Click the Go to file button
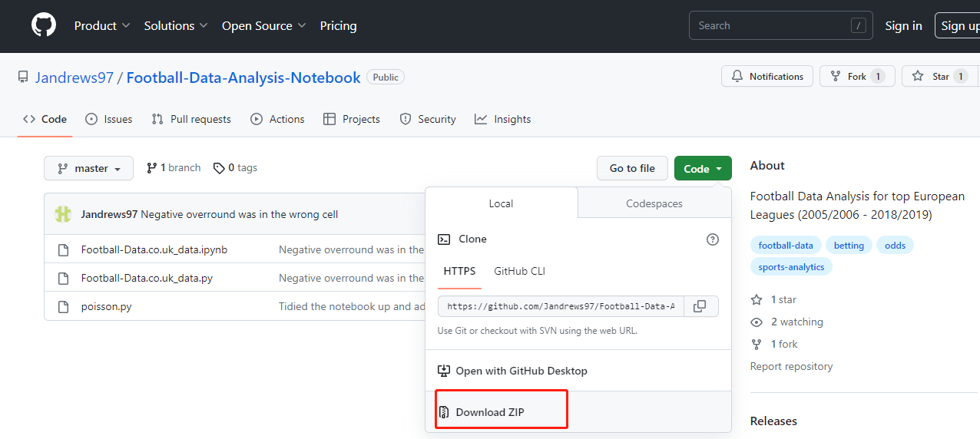The height and width of the screenshot is (439, 980). coord(632,169)
